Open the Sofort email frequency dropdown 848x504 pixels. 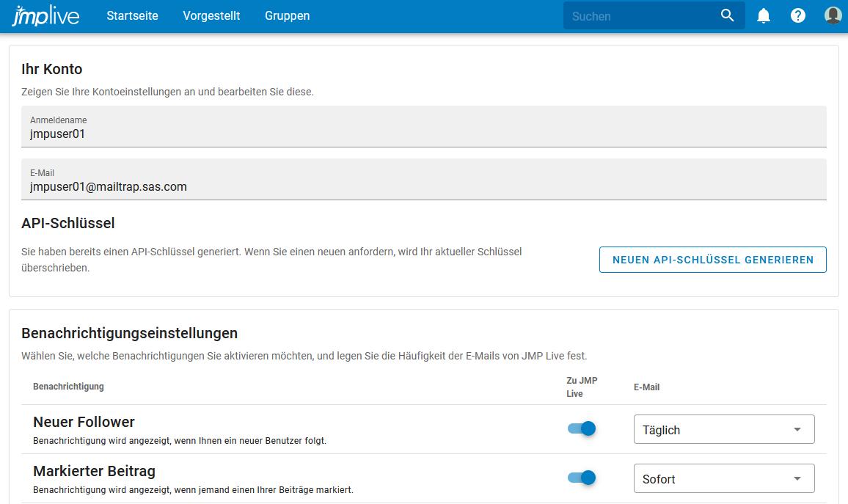723,478
